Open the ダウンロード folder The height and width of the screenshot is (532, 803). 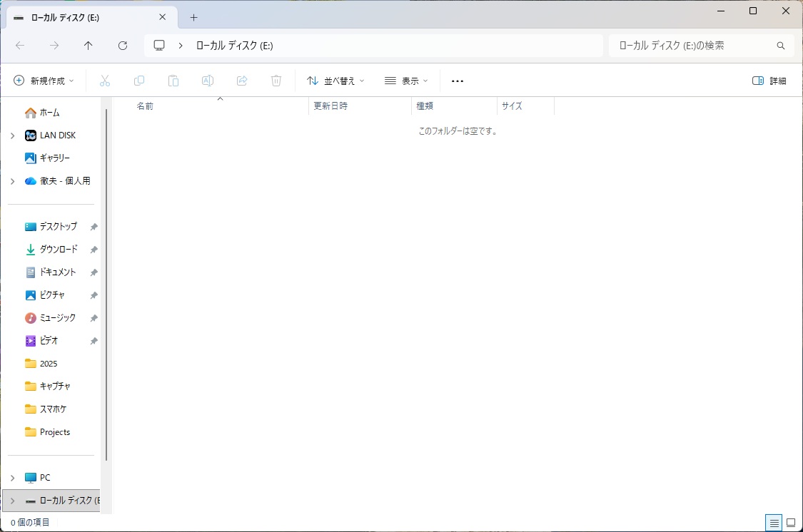tap(58, 250)
